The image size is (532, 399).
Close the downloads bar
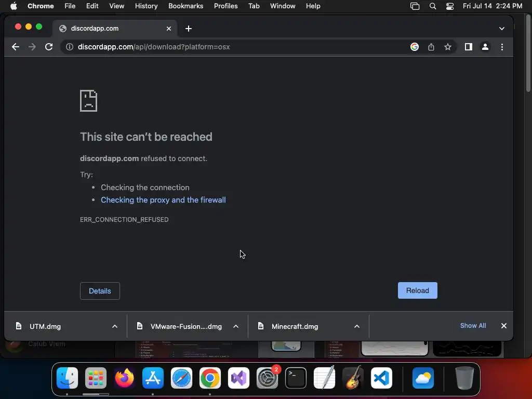(x=504, y=326)
